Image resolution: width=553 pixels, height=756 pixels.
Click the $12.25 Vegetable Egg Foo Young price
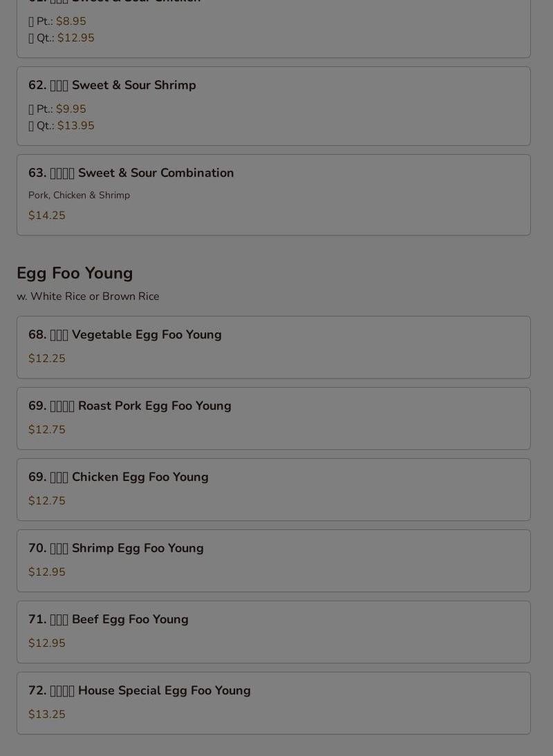point(47,359)
